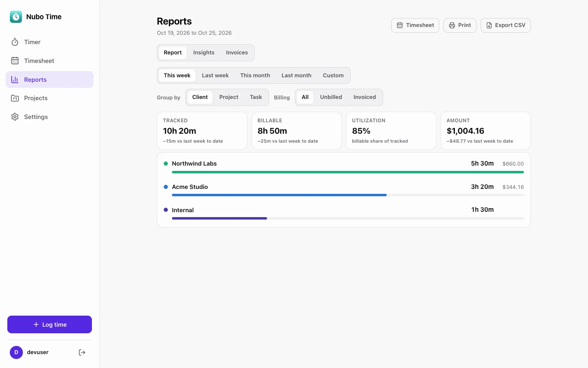Viewport: 588px width, 368px height.
Task: Select the Report tab
Action: (x=173, y=53)
